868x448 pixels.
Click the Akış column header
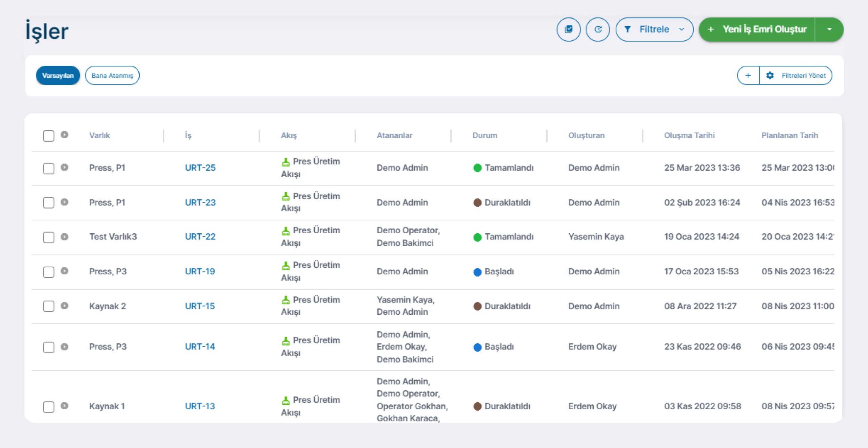289,135
